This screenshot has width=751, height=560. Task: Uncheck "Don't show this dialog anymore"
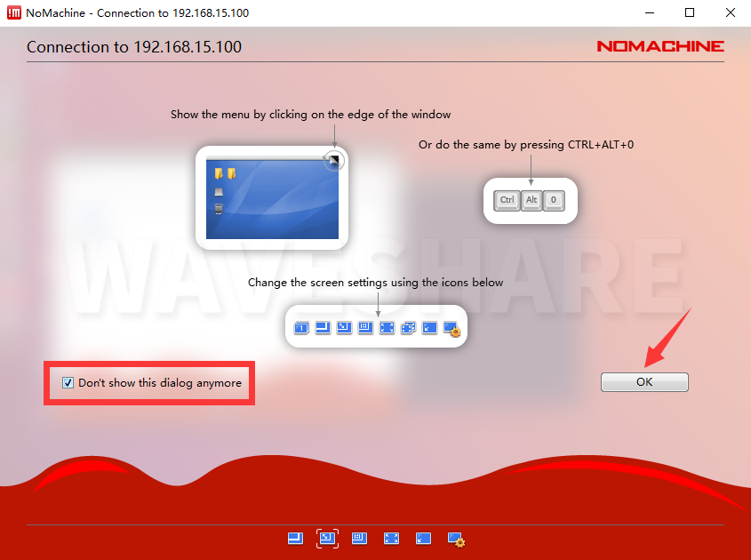(68, 383)
